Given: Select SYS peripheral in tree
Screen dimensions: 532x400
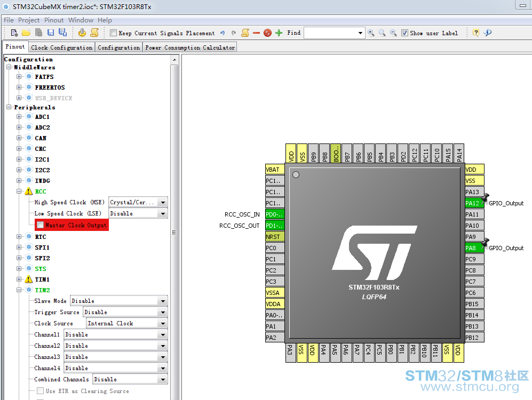Looking at the screenshot, I should click(x=41, y=269).
